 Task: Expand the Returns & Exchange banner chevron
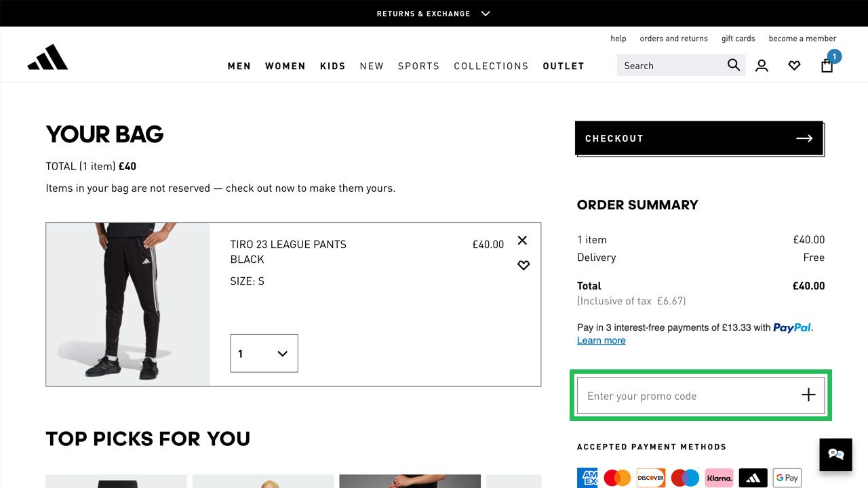pyautogui.click(x=486, y=14)
